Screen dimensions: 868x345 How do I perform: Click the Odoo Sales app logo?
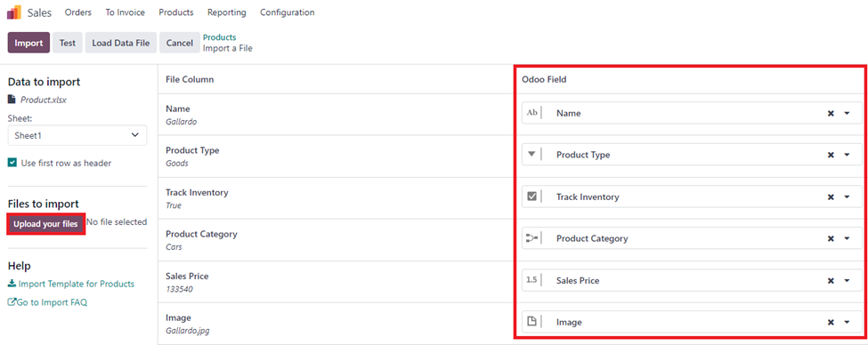tap(14, 12)
